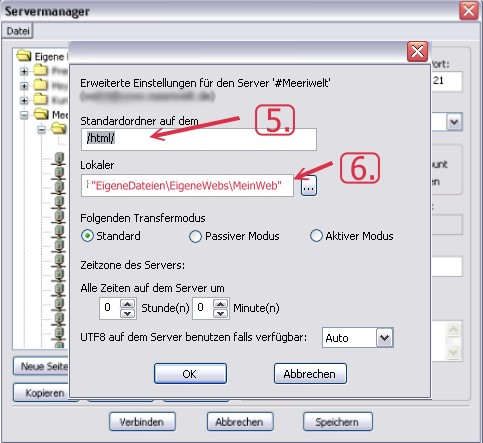Collapse the Mee folder tree node
This screenshot has width=483, height=443.
[x=24, y=115]
